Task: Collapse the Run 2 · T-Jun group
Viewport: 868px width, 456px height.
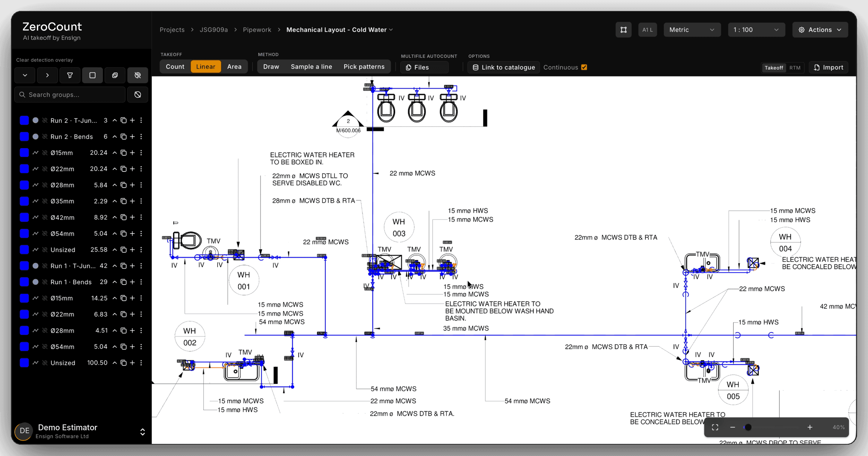Action: [x=115, y=120]
